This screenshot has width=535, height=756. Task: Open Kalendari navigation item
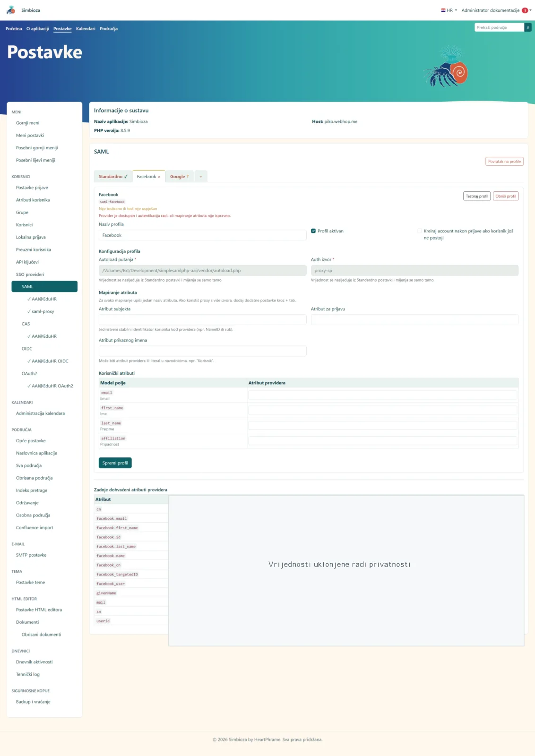point(86,29)
